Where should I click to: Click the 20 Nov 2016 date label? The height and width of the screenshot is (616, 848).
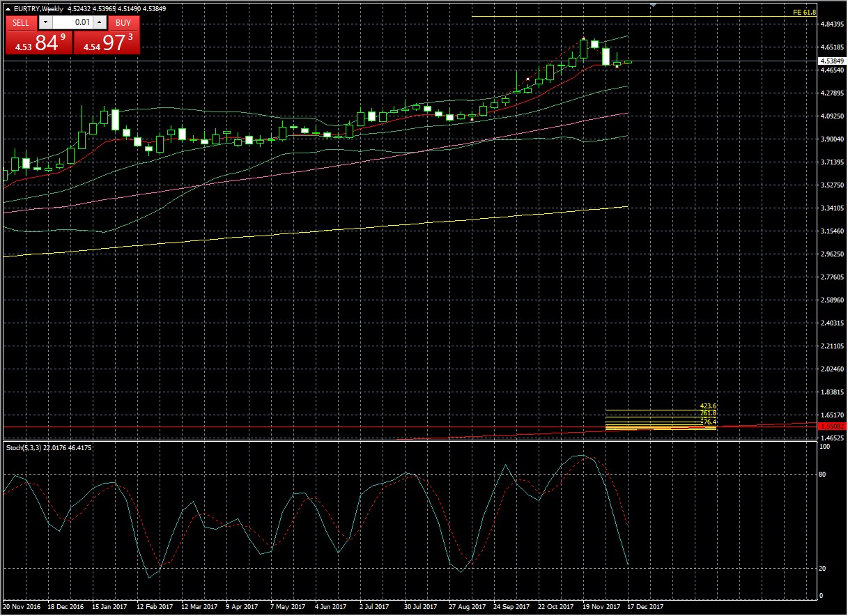[22, 607]
